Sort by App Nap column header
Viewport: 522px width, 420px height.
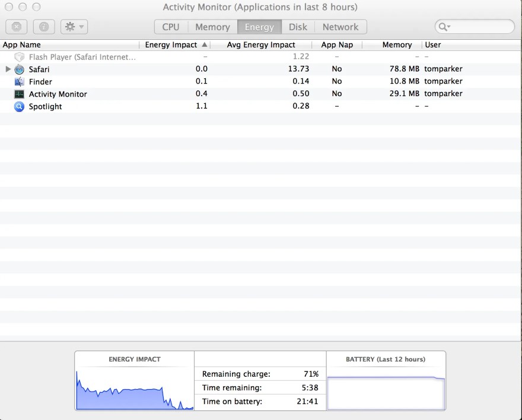[337, 44]
